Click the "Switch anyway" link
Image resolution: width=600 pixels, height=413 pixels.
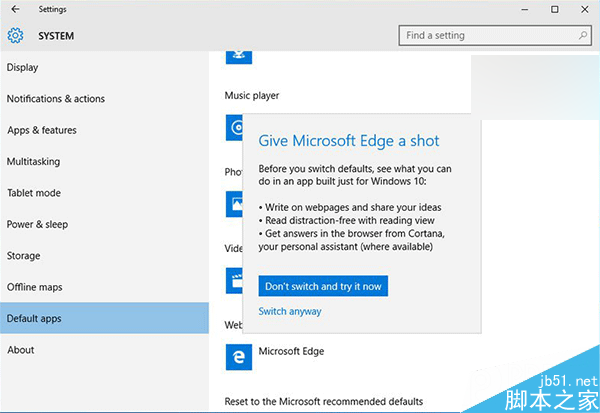click(x=290, y=312)
